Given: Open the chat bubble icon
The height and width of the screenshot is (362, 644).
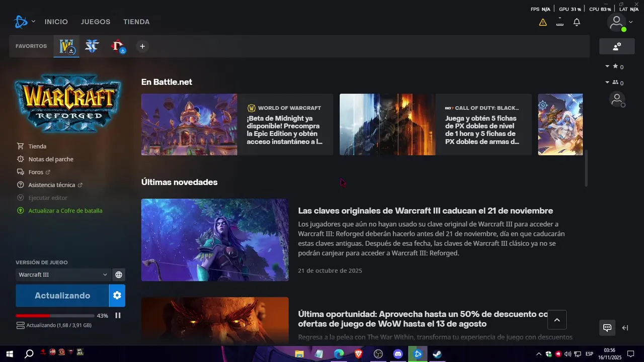Looking at the screenshot, I should click(607, 328).
